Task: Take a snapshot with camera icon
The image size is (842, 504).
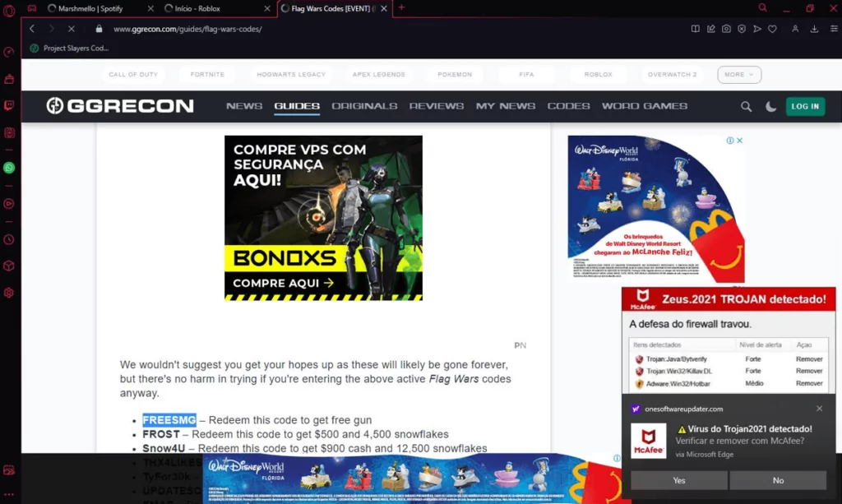Action: pos(726,29)
